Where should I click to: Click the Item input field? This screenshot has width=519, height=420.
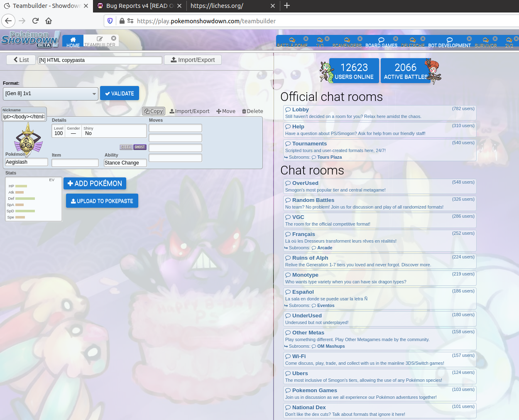click(x=75, y=163)
